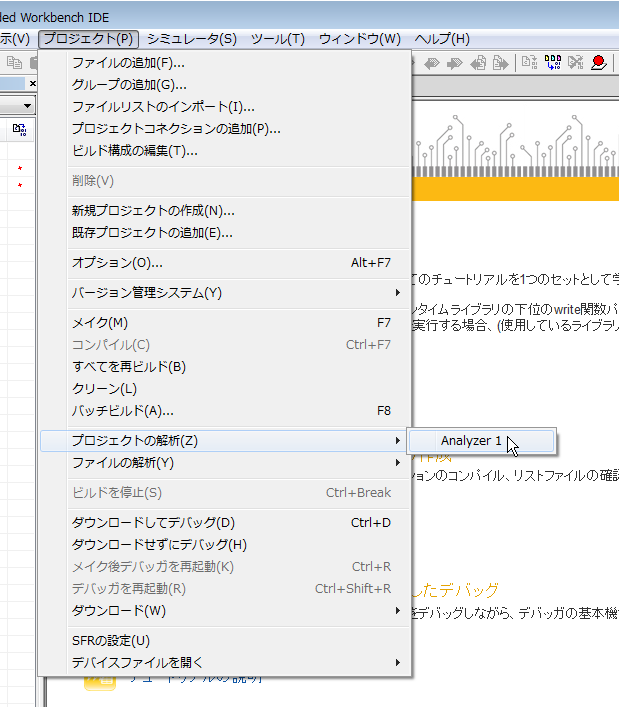Viewport: 619px width, 707px height.
Task: Choose 既存プロジェクトの追加(E)... item
Action: point(225,233)
